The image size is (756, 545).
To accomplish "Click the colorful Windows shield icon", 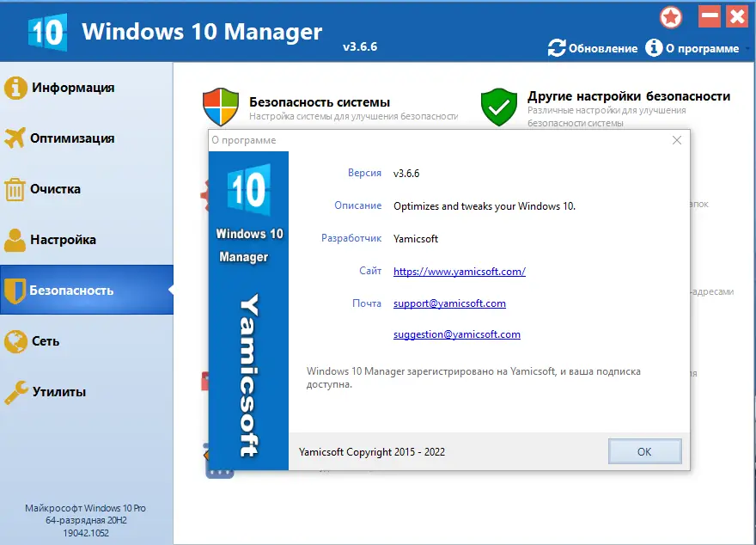I will pos(220,107).
